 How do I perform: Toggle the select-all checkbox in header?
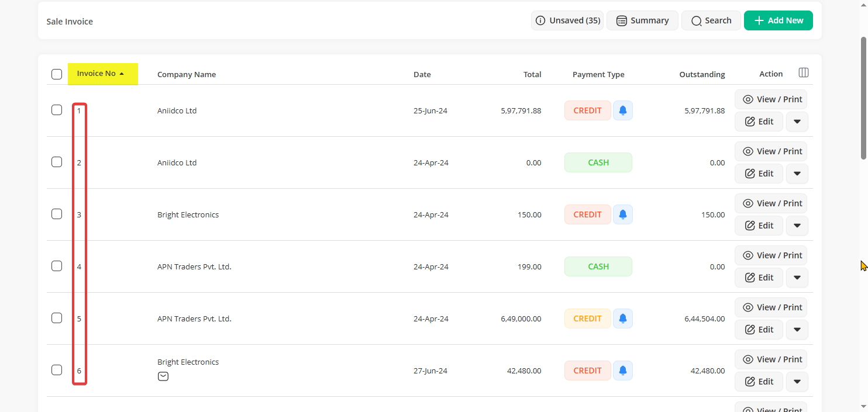[57, 74]
